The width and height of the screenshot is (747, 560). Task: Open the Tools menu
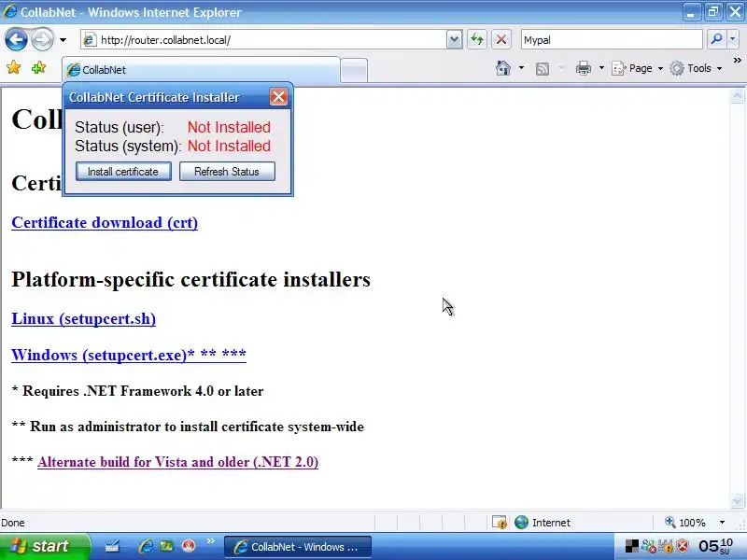696,68
